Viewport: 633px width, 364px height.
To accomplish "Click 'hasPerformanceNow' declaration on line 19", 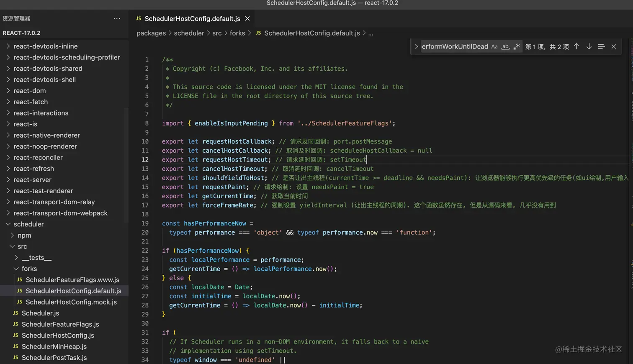I will click(215, 223).
